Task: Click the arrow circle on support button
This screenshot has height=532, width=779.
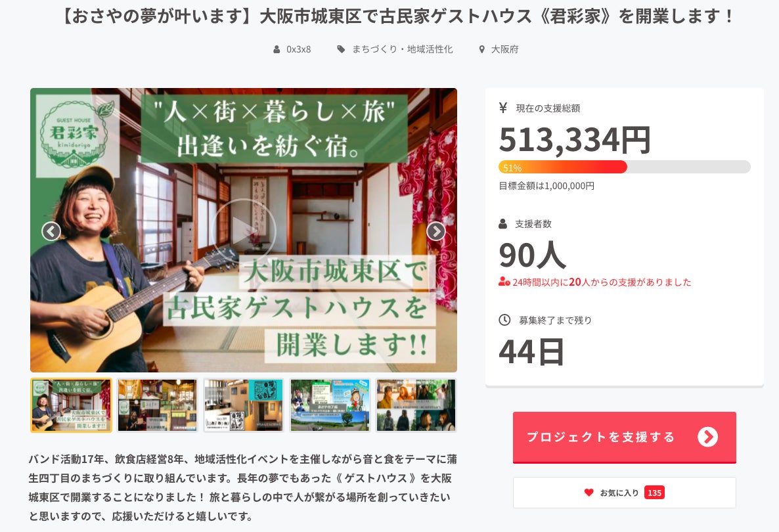Action: tap(707, 437)
